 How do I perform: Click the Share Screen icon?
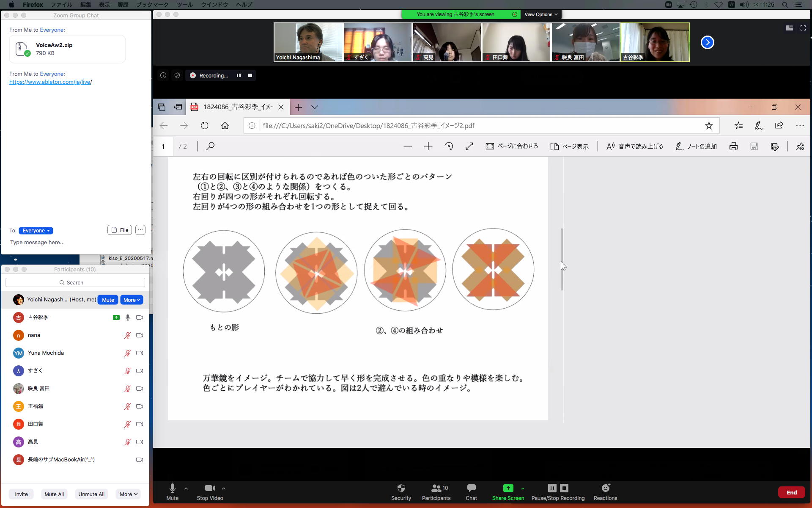[x=508, y=488]
